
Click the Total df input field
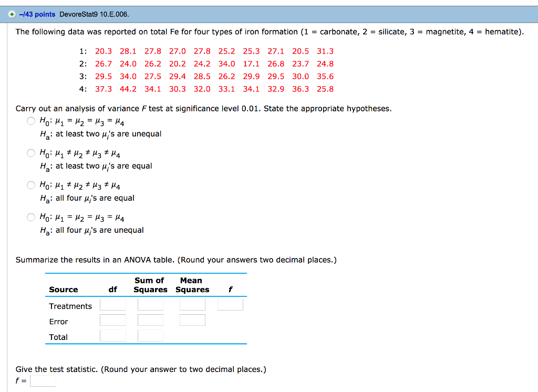coord(112,335)
